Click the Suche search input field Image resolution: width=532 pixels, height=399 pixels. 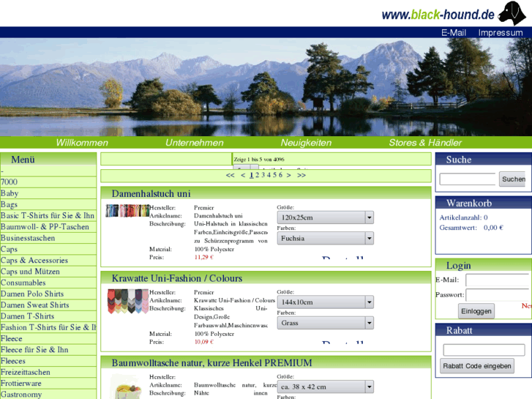[x=468, y=179]
